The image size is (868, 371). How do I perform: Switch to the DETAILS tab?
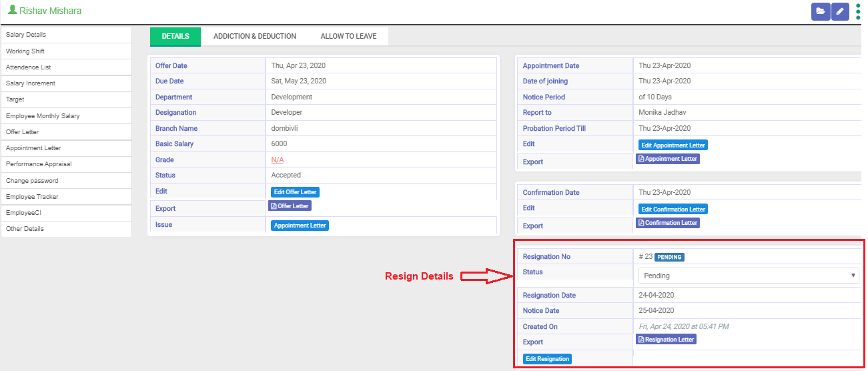tap(175, 37)
